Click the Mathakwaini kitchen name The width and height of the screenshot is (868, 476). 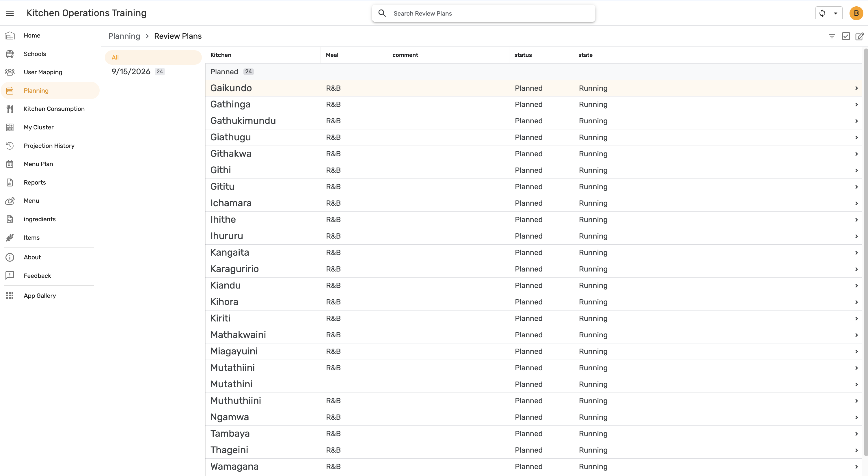(x=238, y=335)
